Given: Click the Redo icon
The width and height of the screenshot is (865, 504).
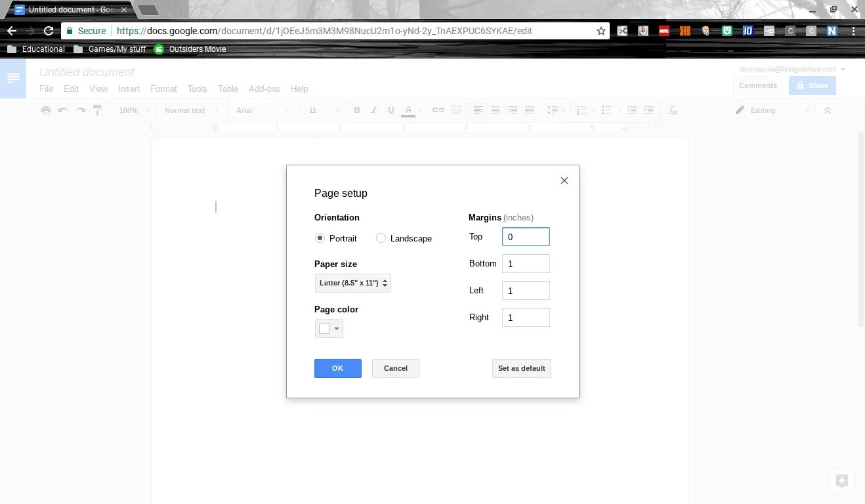Looking at the screenshot, I should click(80, 110).
